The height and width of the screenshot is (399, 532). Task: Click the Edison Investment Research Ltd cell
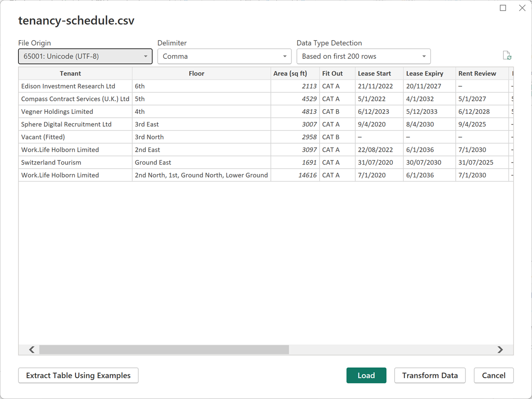tap(75, 86)
